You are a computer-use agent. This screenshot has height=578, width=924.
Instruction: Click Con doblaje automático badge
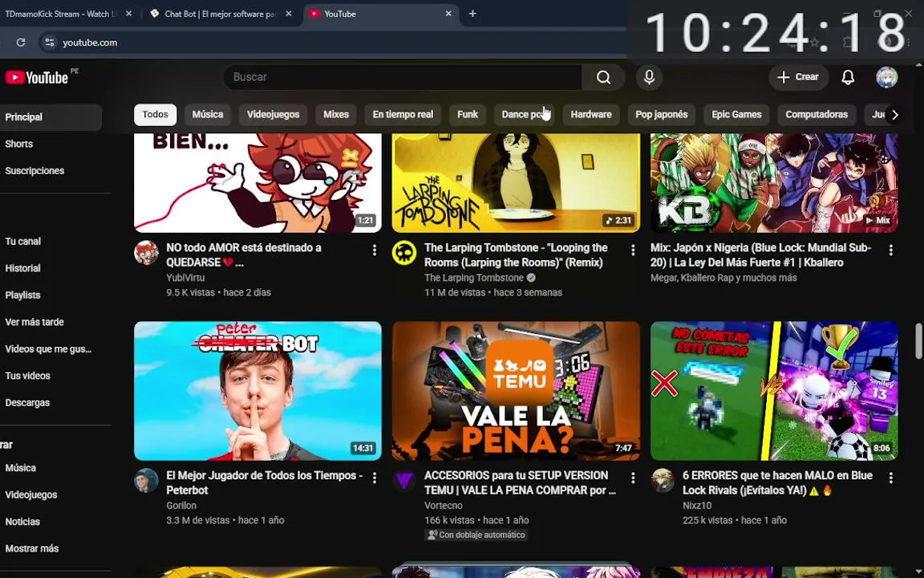click(x=476, y=535)
